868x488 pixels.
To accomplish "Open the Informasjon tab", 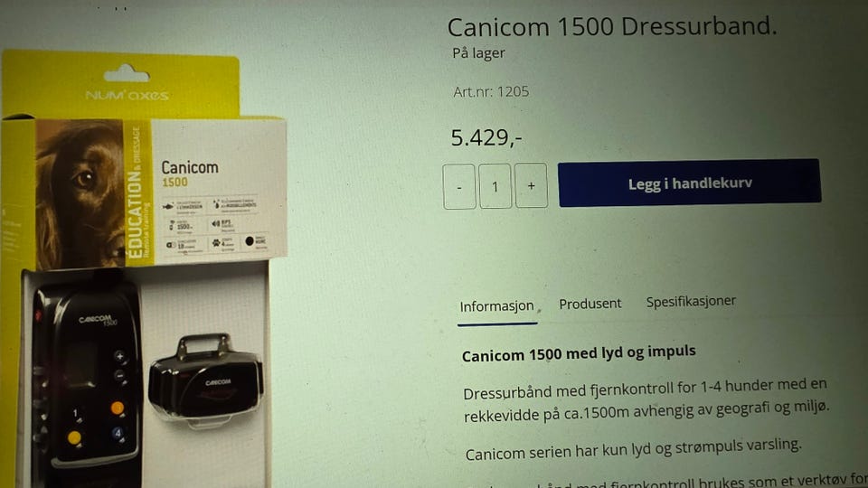I will point(496,306).
